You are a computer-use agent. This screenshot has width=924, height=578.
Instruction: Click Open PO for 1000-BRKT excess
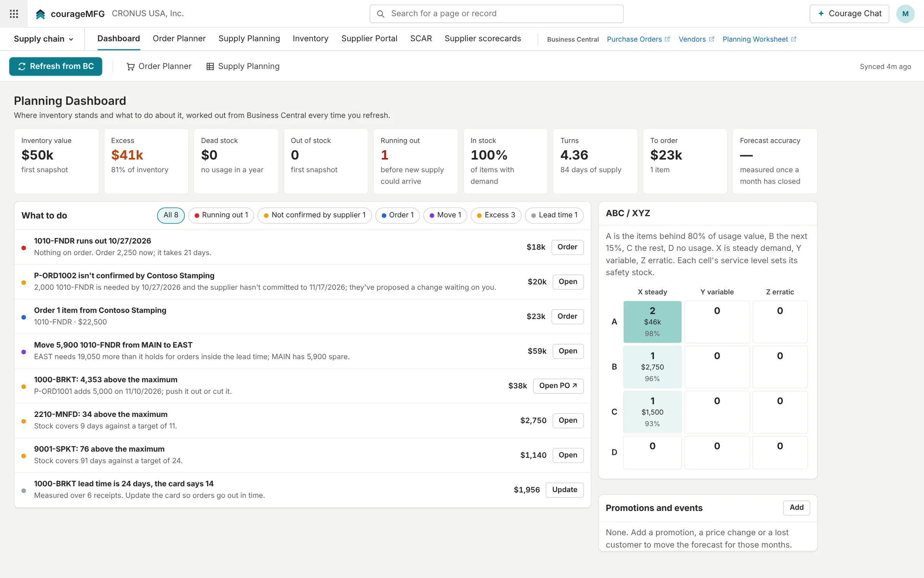pyautogui.click(x=558, y=386)
